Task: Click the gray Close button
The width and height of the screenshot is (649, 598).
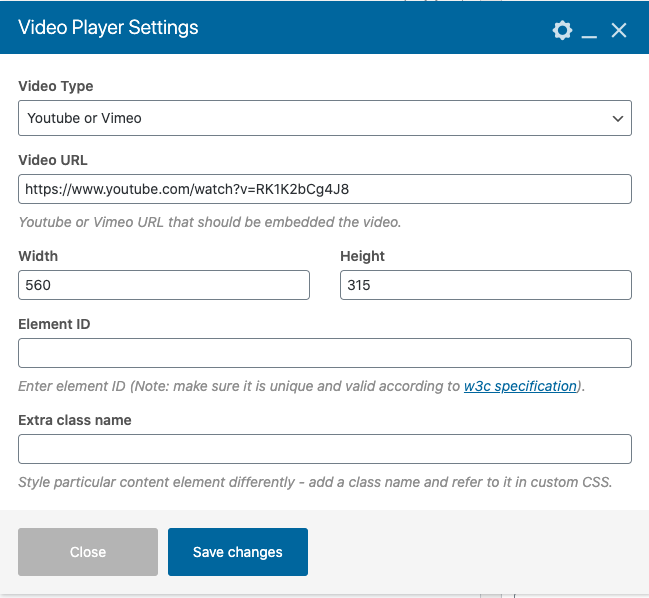Action: click(x=88, y=552)
